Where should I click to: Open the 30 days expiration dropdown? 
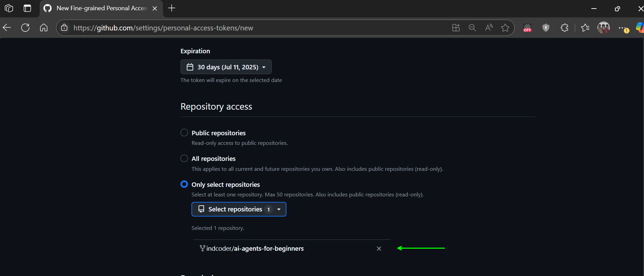[226, 67]
